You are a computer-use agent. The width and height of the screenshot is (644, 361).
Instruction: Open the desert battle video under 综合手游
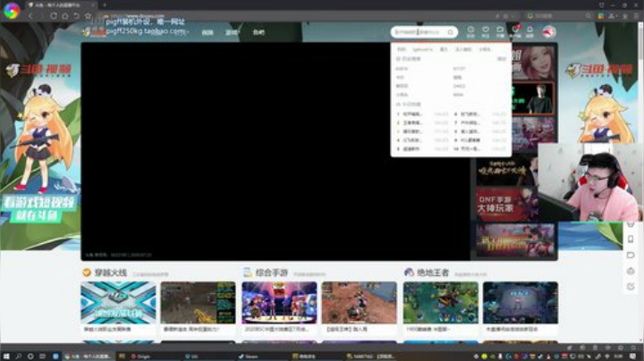click(360, 303)
